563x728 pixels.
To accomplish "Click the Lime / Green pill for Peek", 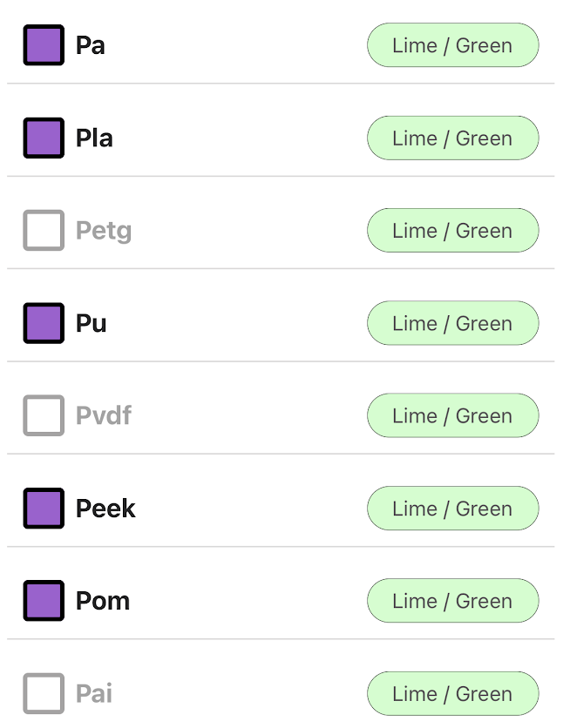I will tap(452, 509).
